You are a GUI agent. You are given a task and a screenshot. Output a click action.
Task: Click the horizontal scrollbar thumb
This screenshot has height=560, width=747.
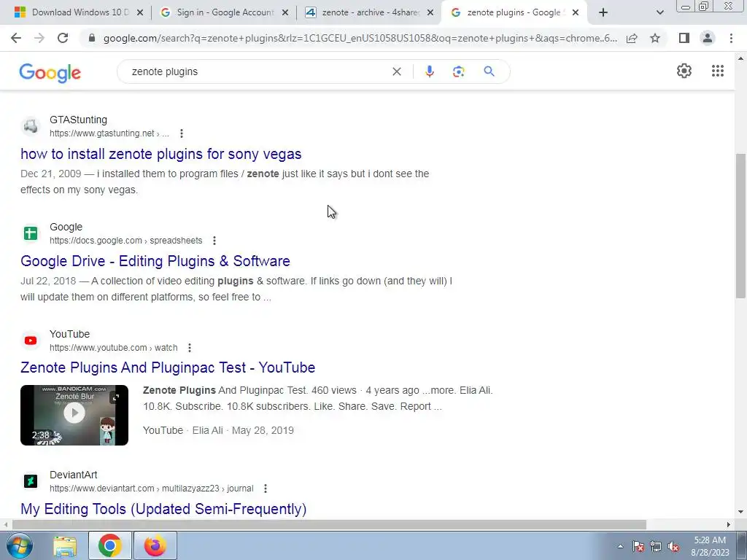click(329, 525)
